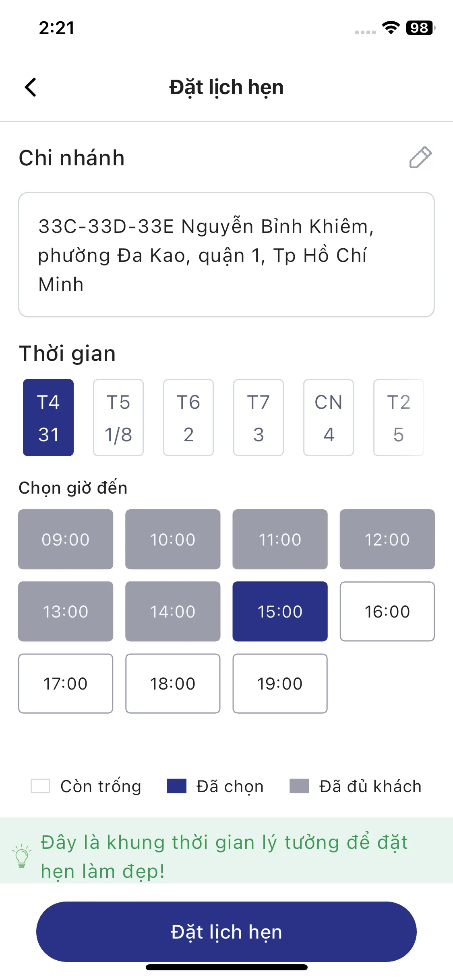Tap the Đặt lịch hẹn submit button
Viewport: 453px width, 980px height.
click(x=226, y=932)
